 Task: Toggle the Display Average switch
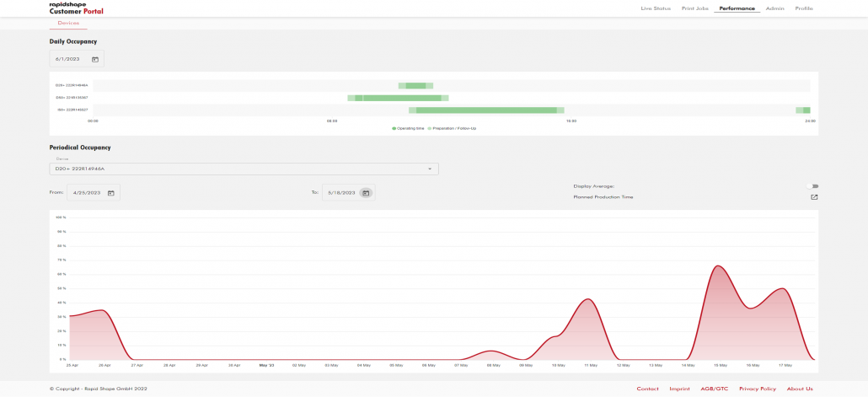[x=813, y=186]
